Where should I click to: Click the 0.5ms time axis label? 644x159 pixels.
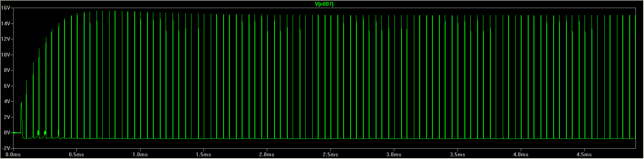[x=77, y=155]
